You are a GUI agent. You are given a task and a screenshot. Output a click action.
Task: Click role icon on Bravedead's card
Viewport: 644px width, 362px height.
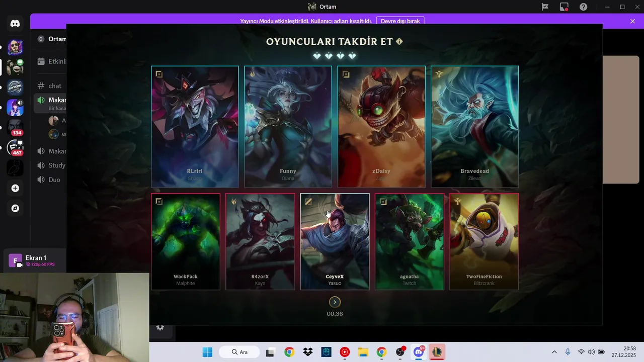[439, 74]
